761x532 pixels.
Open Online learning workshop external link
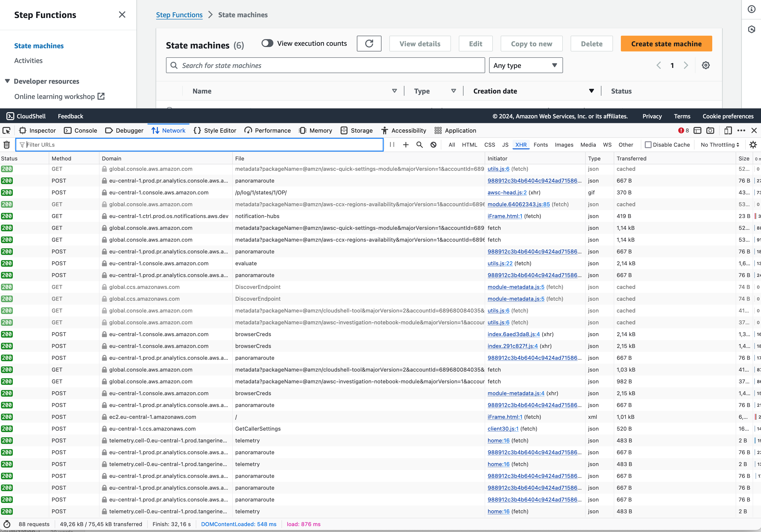(x=59, y=96)
